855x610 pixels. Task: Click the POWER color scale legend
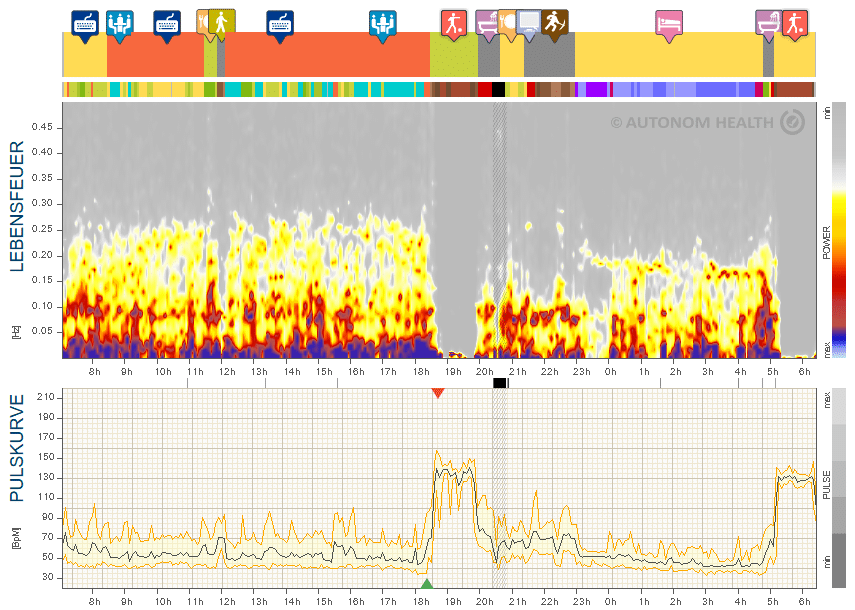coord(839,230)
